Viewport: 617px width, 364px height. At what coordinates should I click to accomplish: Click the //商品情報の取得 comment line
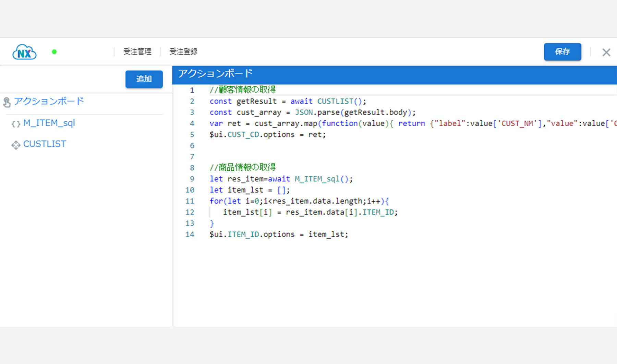(x=243, y=168)
